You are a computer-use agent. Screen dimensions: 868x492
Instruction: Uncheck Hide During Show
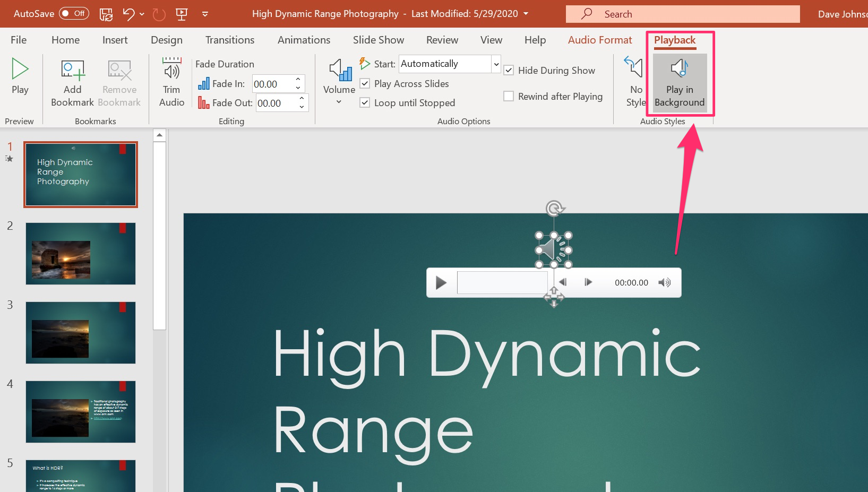click(509, 70)
